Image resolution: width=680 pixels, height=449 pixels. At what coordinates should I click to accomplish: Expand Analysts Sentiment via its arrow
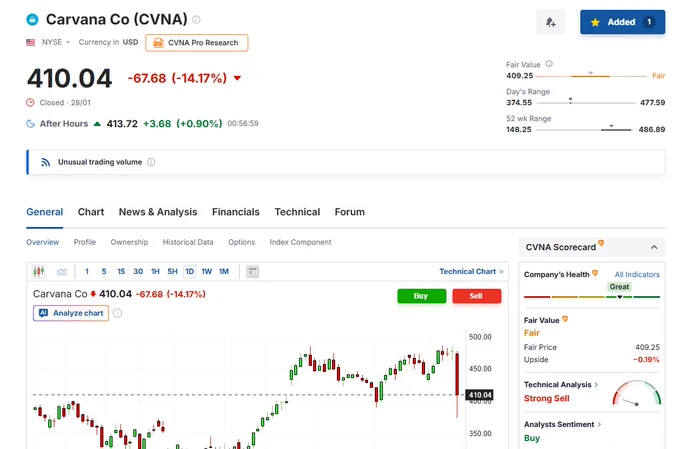(x=599, y=425)
